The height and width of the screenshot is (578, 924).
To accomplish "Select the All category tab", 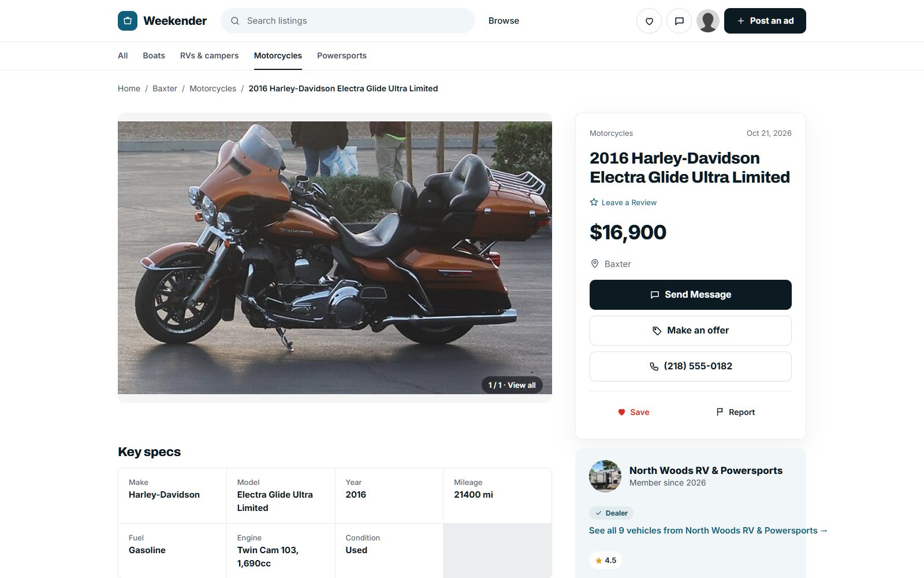I will point(123,55).
